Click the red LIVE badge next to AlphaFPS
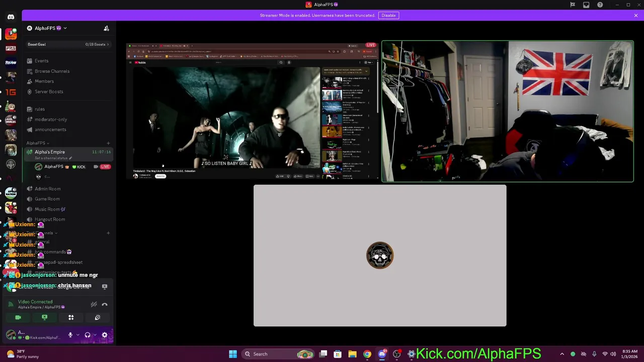The height and width of the screenshot is (362, 644). click(x=105, y=166)
